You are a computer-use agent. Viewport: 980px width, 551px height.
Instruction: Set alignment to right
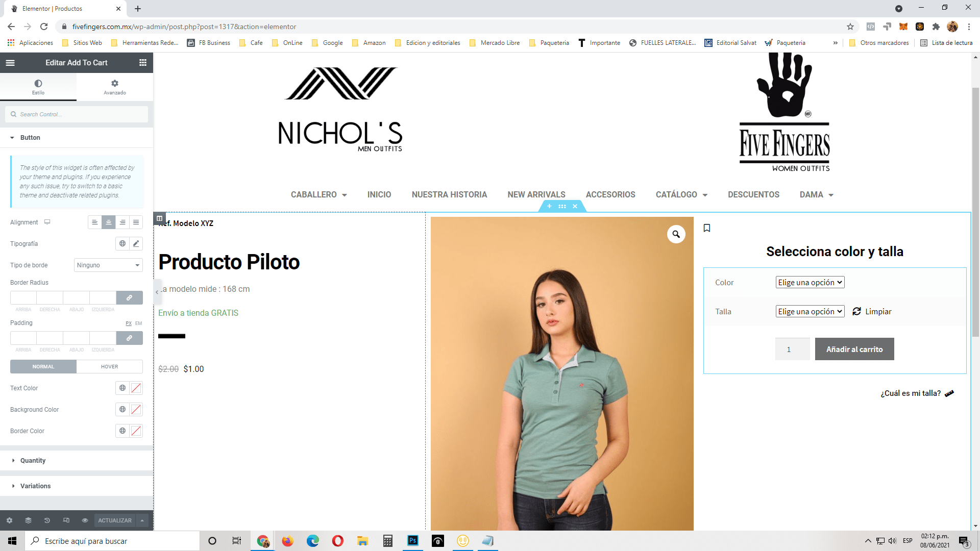(x=122, y=222)
